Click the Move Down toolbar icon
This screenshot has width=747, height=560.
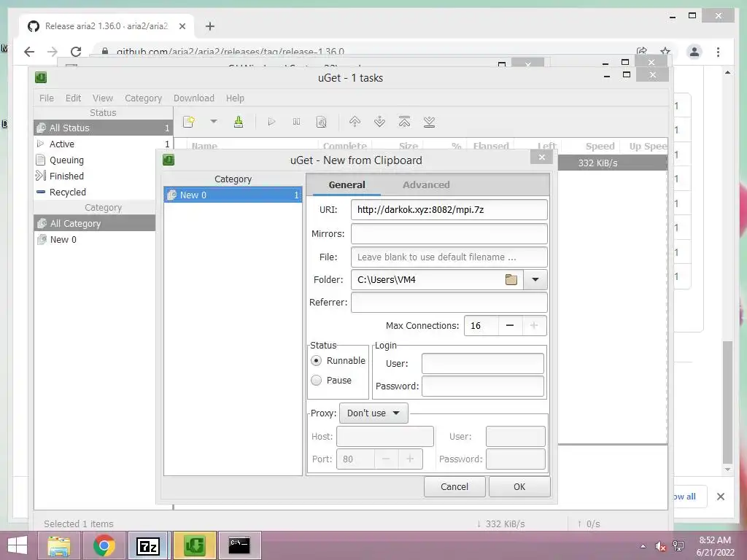[x=379, y=122]
